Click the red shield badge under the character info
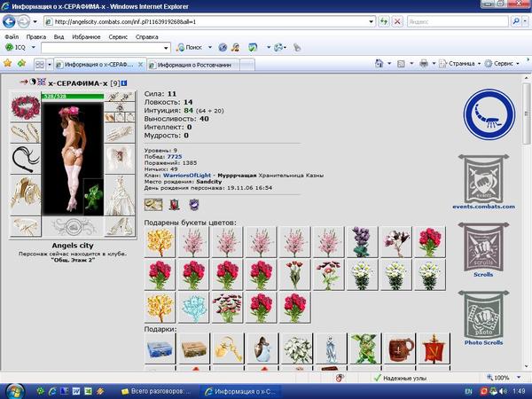 pyautogui.click(x=175, y=205)
